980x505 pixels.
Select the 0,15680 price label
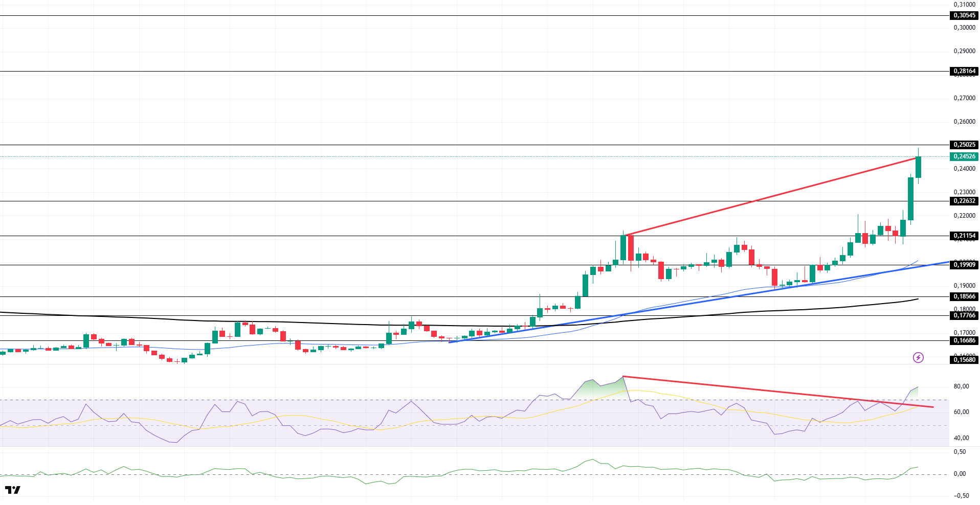(964, 360)
